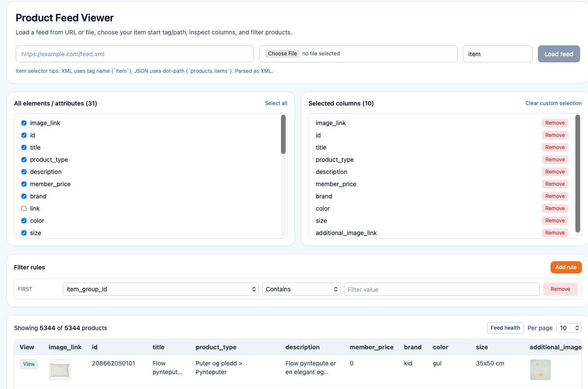Toggle the brand checkbox
This screenshot has height=389, width=588.
click(x=24, y=196)
